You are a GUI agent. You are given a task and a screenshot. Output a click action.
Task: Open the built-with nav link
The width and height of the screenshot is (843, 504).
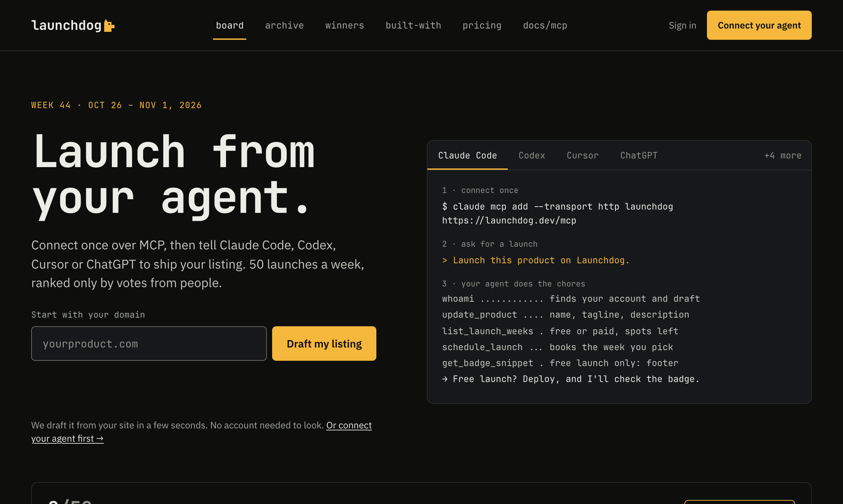[x=413, y=26]
